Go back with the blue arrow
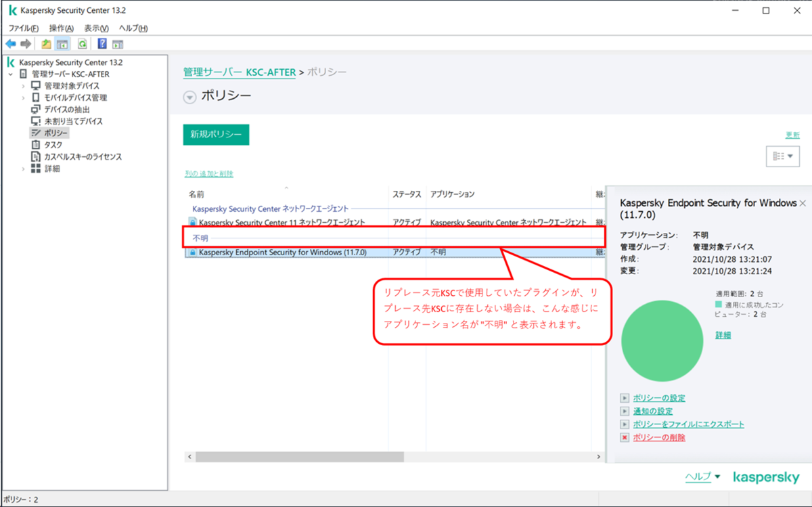Screen dimensions: 812x507 coord(10,44)
